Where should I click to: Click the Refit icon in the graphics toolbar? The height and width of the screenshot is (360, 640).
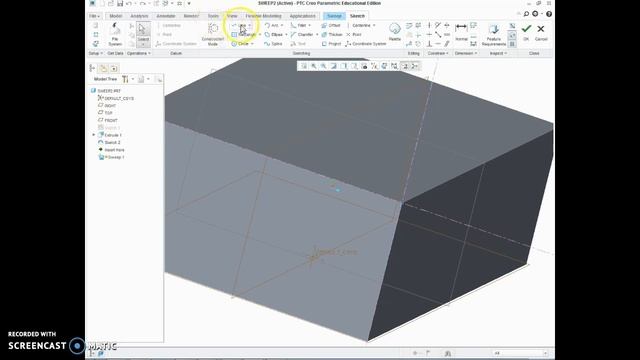pyautogui.click(x=304, y=66)
